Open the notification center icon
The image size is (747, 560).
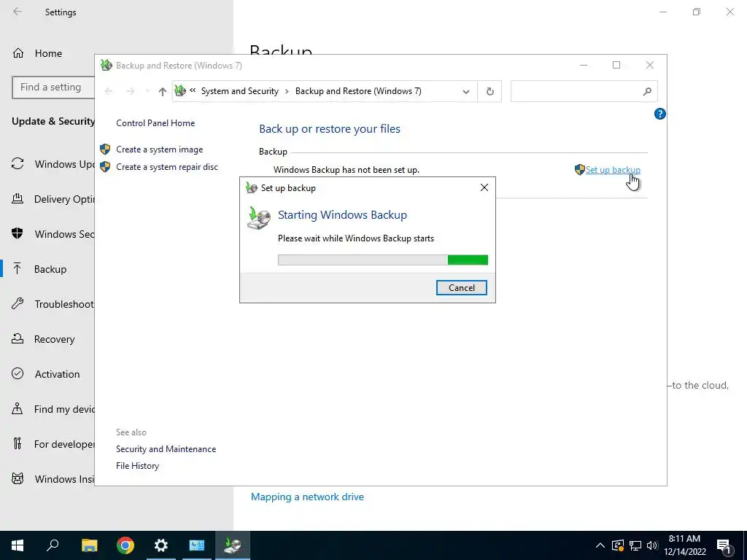[x=724, y=545]
